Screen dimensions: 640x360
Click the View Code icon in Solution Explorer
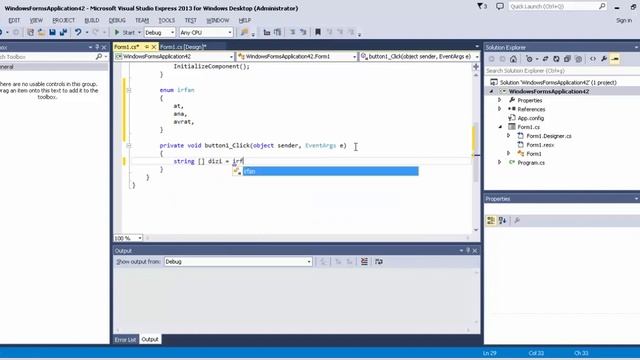click(x=593, y=59)
